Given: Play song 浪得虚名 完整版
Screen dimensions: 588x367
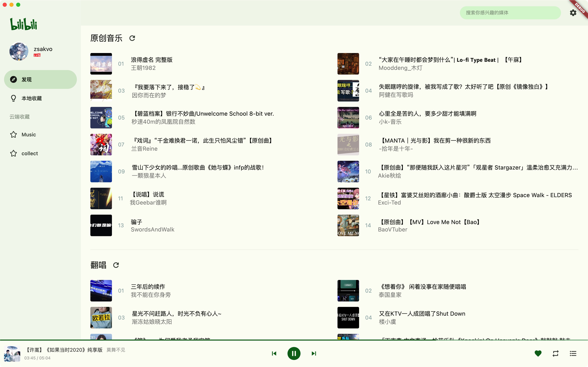Looking at the screenshot, I should [152, 60].
